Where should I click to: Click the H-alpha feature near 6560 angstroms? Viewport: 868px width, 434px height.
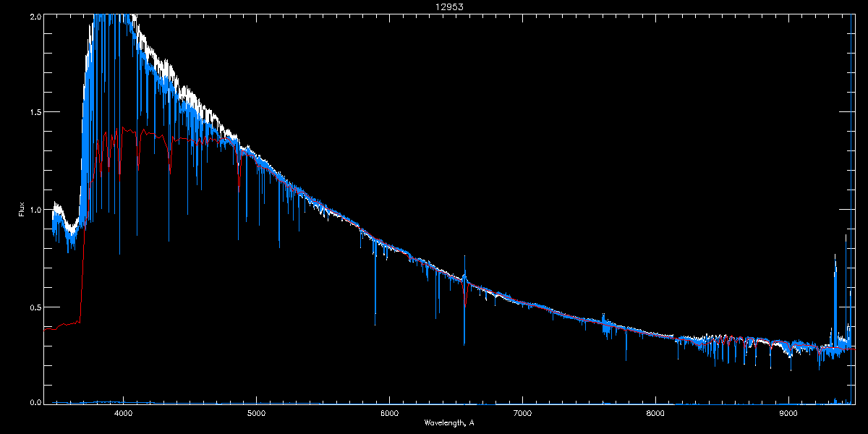point(464,300)
